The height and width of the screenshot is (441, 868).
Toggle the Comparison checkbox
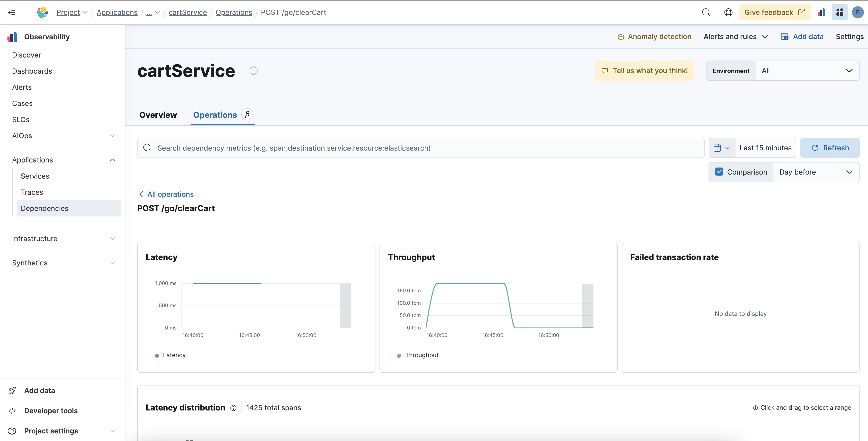click(719, 172)
